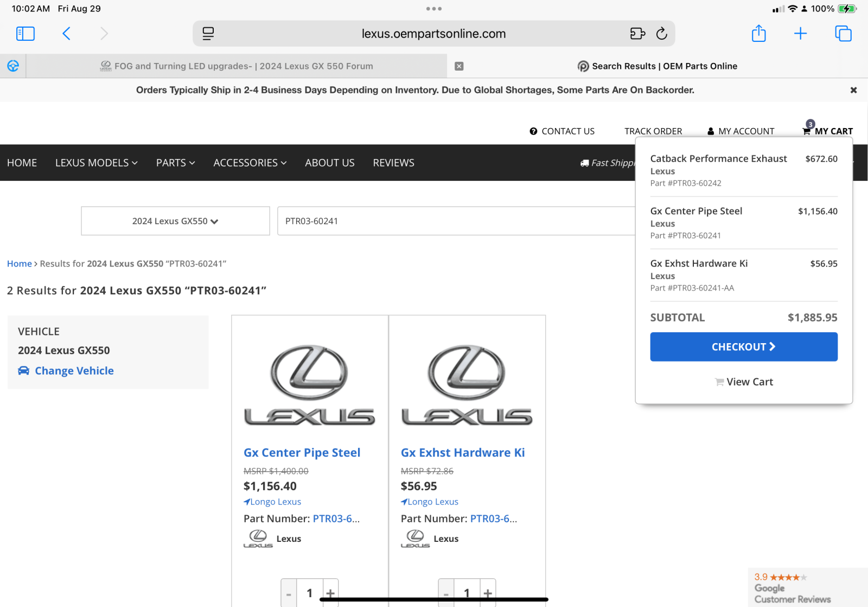Open part number link for Center Pipe Steel
Screen dimensions: 868x607
point(336,519)
